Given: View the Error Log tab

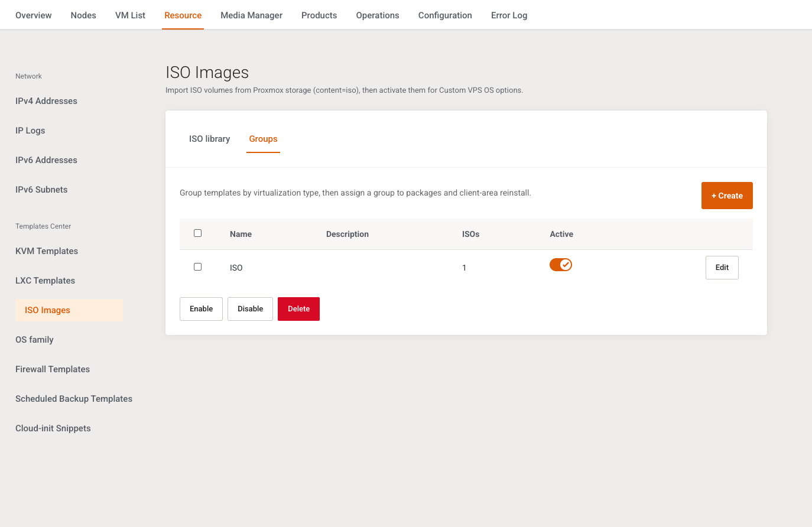Looking at the screenshot, I should [509, 15].
